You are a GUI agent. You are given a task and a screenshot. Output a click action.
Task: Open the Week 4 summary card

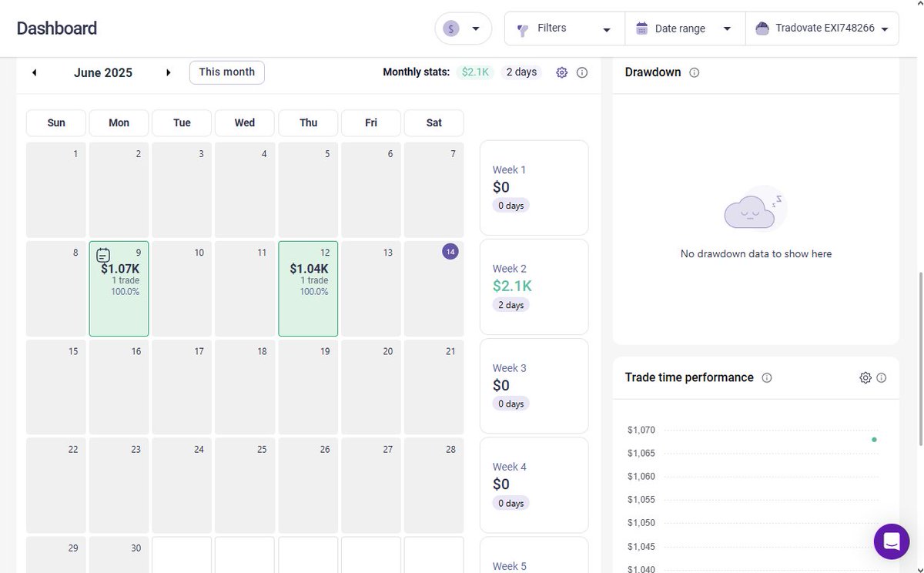534,485
